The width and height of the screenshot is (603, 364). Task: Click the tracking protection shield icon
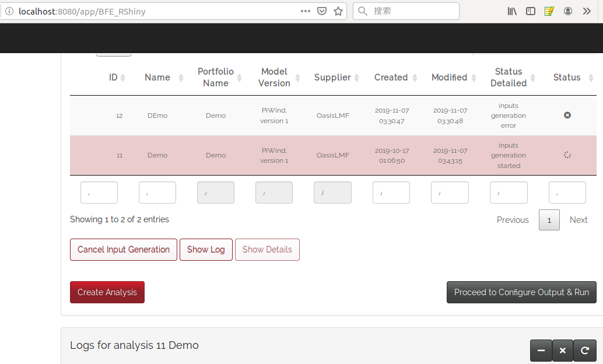coord(321,10)
